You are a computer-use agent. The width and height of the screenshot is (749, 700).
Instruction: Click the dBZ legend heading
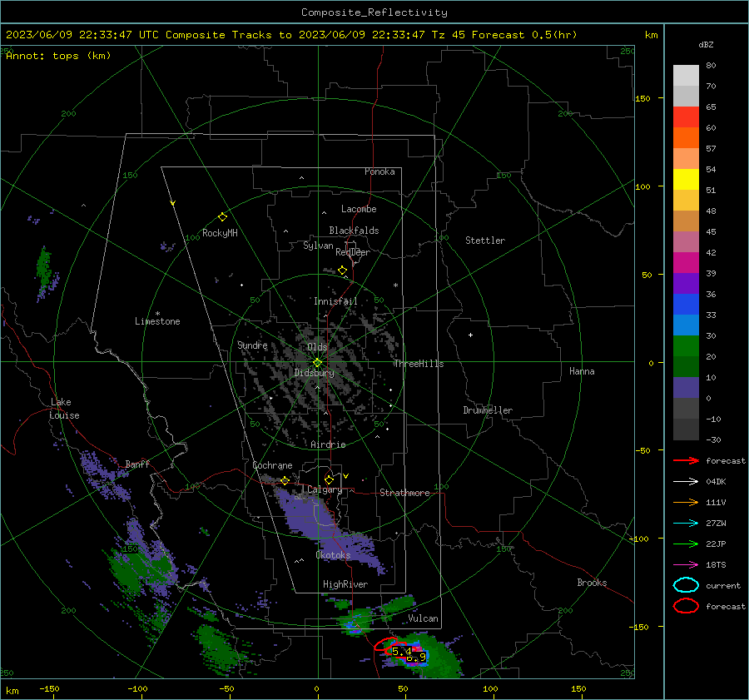(x=706, y=45)
